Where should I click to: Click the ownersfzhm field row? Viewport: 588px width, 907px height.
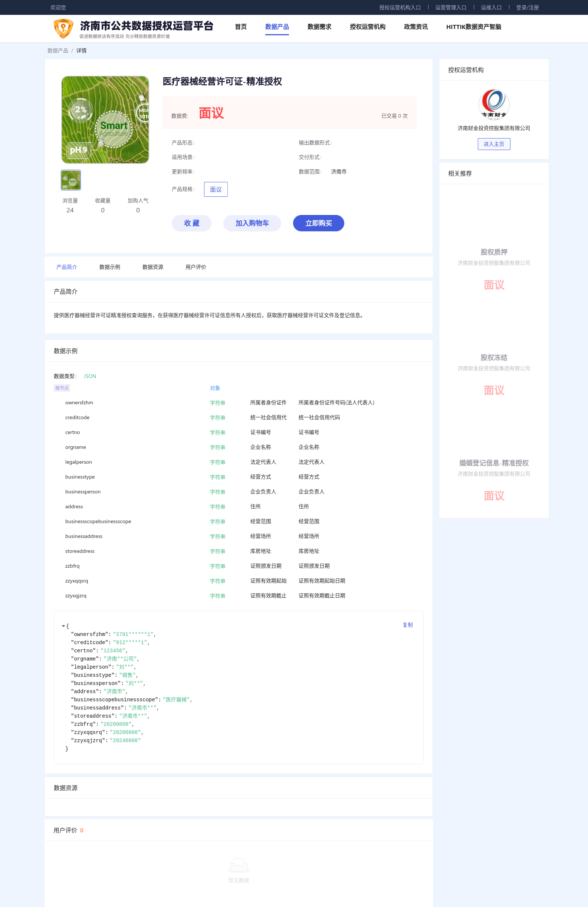tap(239, 402)
